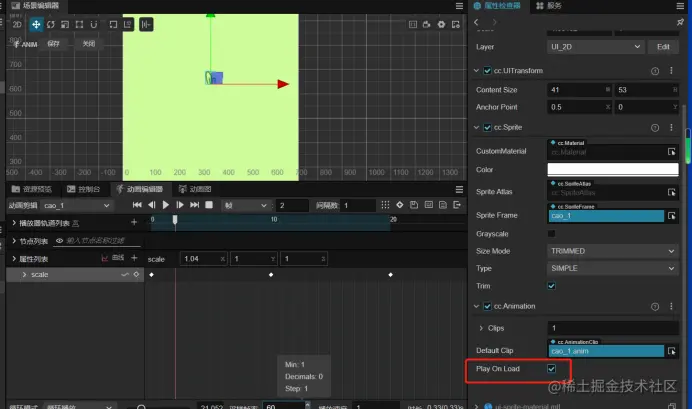The height and width of the screenshot is (409, 692).
Task: Click the camera icon in scene toolbar
Action: [x=427, y=24]
